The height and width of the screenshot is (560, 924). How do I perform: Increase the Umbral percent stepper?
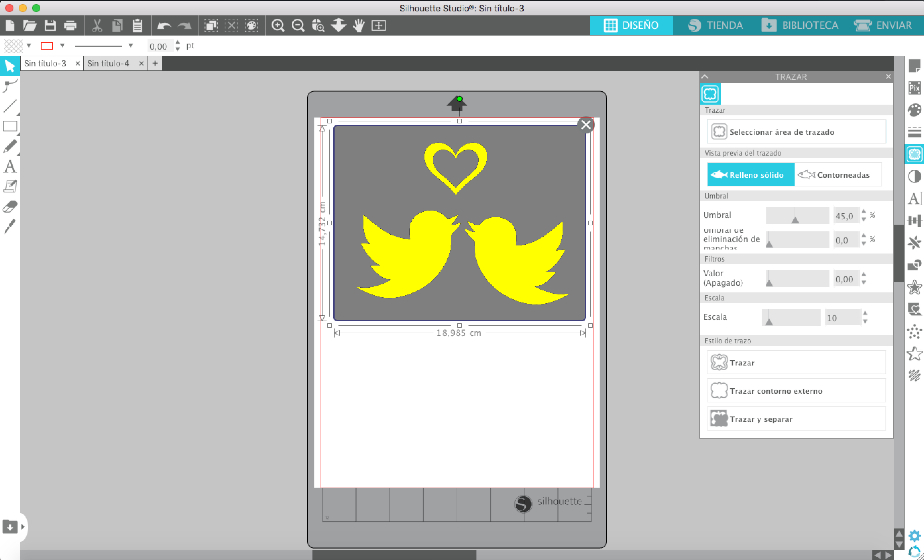coord(864,212)
